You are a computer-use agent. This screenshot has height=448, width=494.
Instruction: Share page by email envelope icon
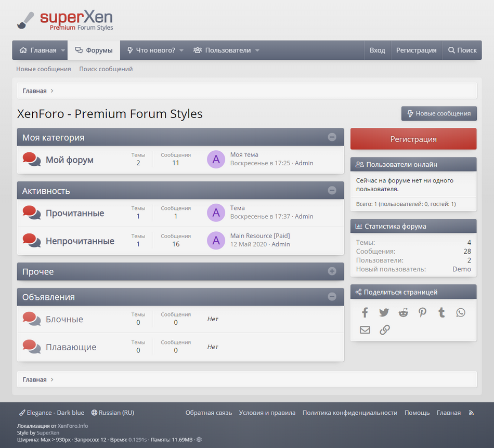tap(365, 330)
